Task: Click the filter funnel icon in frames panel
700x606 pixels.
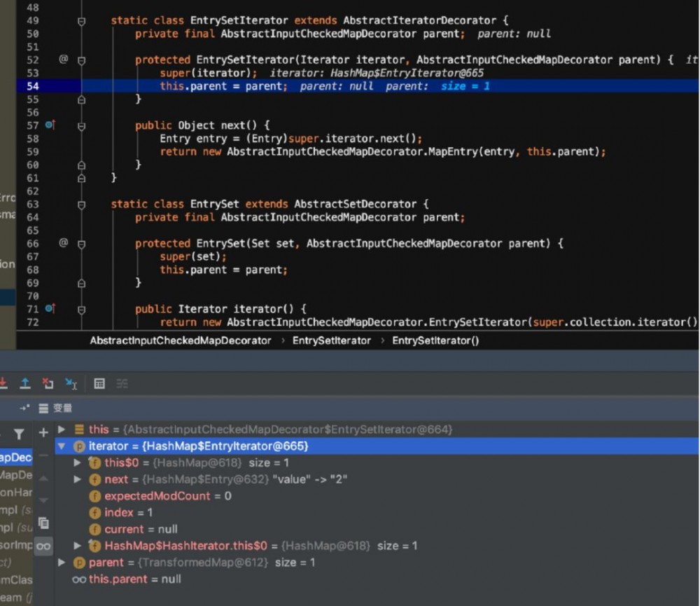Action: 19,434
